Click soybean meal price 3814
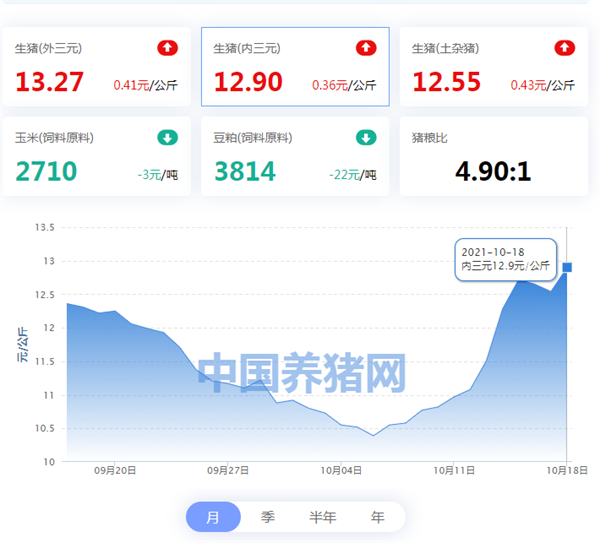The height and width of the screenshot is (543, 600). click(245, 171)
